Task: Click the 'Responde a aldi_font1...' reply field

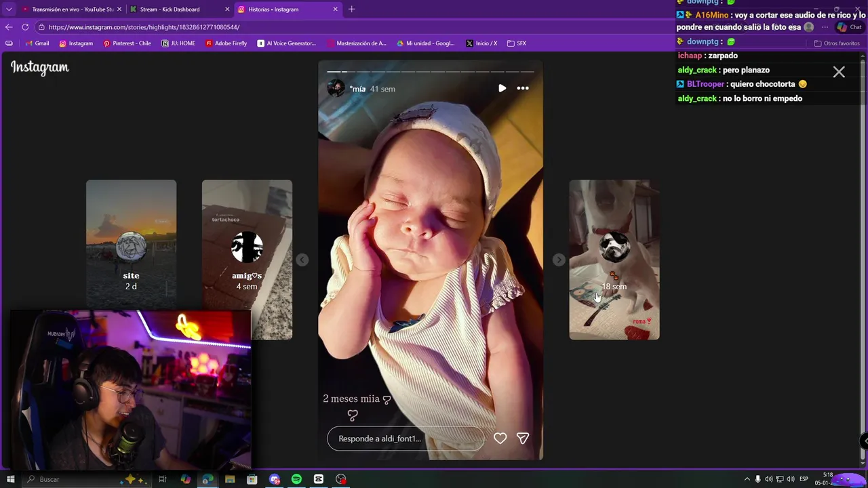Action: (406, 439)
